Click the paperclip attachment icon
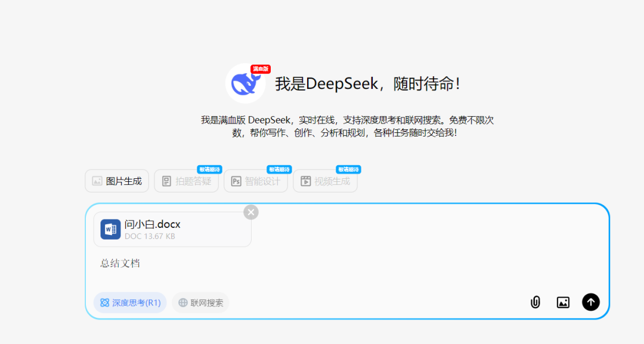This screenshot has height=344, width=644. [x=535, y=302]
